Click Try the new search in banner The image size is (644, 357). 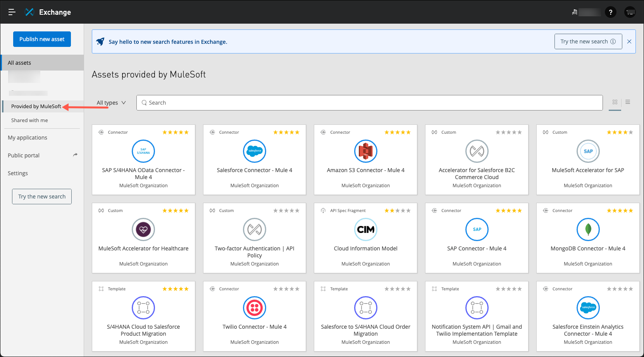[x=588, y=41]
